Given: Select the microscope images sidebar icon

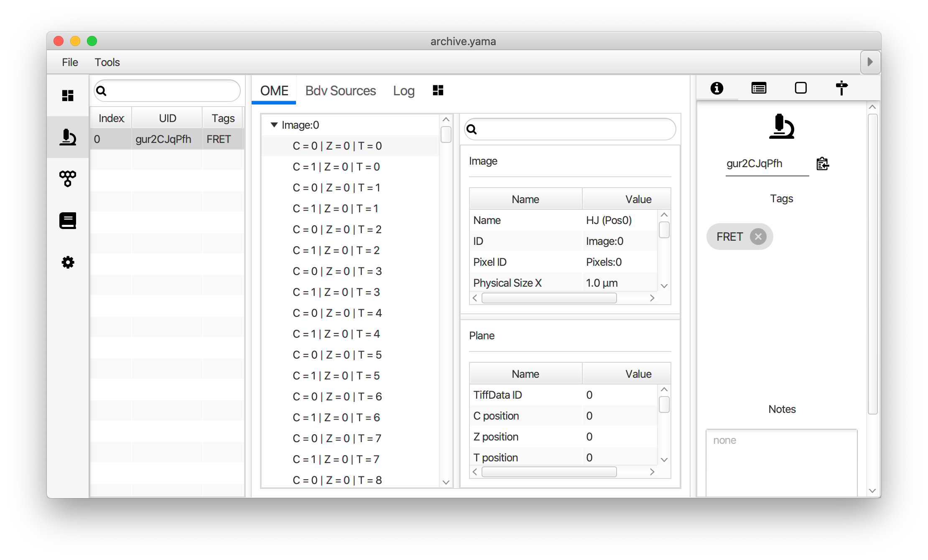Looking at the screenshot, I should click(68, 137).
